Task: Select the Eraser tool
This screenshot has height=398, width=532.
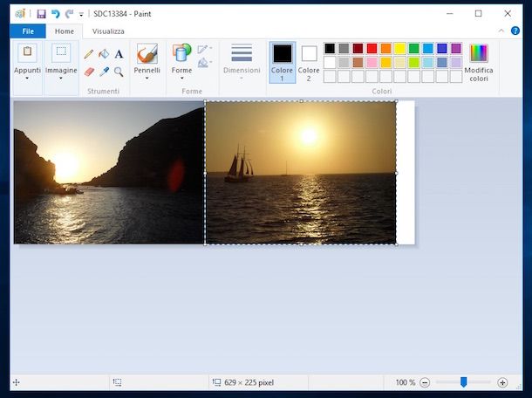Action: (x=89, y=72)
